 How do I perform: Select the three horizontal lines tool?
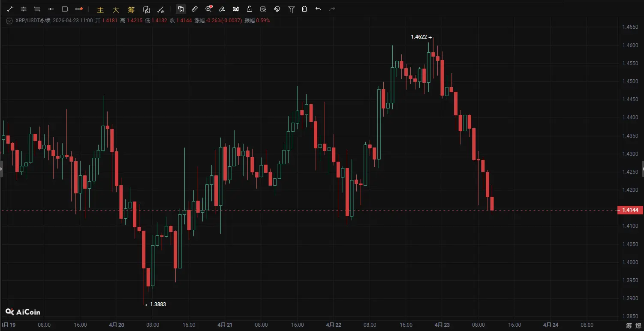[37, 9]
